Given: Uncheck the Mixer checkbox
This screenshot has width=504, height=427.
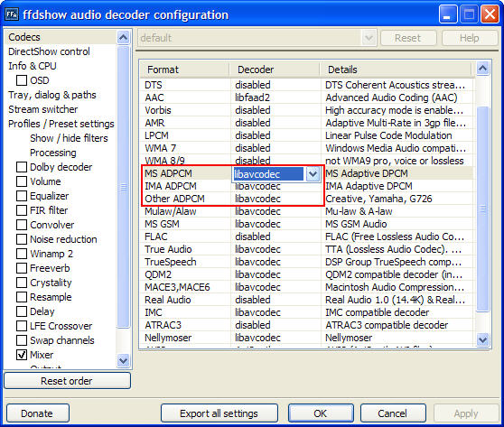Looking at the screenshot, I should [x=22, y=355].
